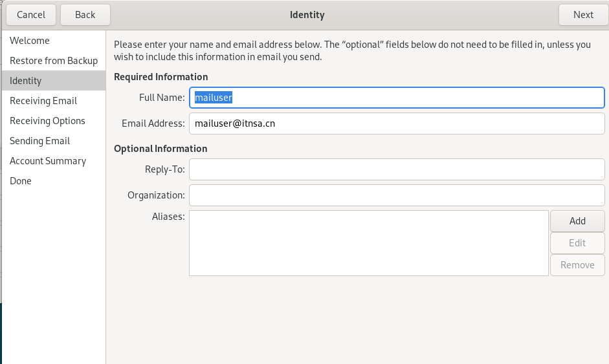Screen dimensions: 609x364
Task: Click inside the Aliases list area
Action: coord(369,243)
